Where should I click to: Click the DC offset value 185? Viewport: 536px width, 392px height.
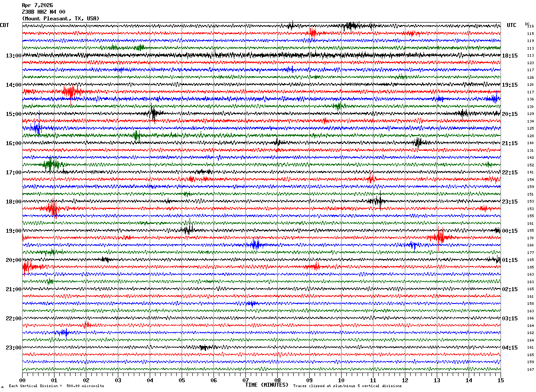[530, 267]
